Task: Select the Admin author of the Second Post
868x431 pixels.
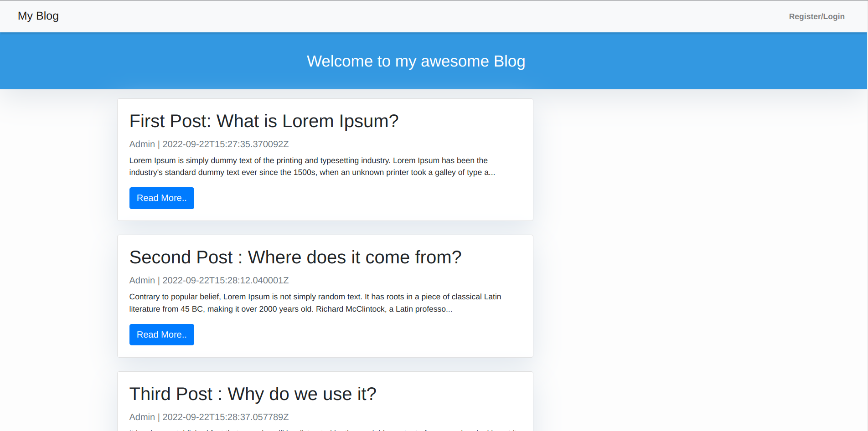Action: click(142, 280)
